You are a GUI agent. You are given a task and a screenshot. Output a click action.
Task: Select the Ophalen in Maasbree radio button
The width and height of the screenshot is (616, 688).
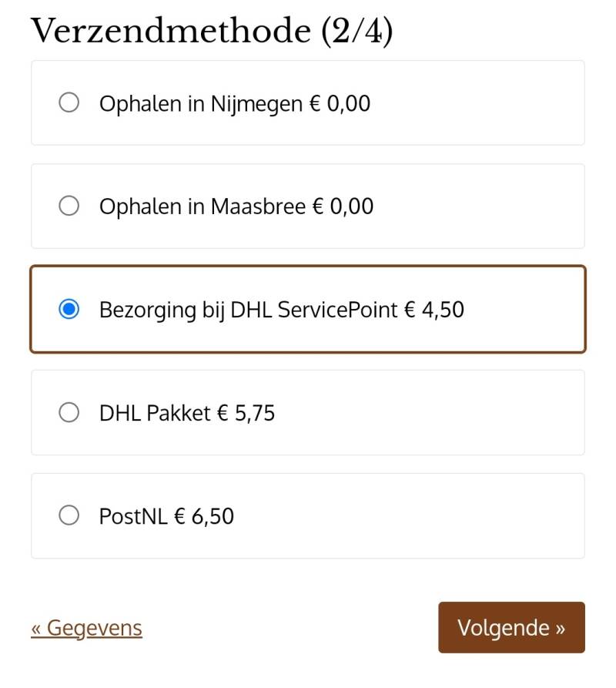click(x=69, y=206)
